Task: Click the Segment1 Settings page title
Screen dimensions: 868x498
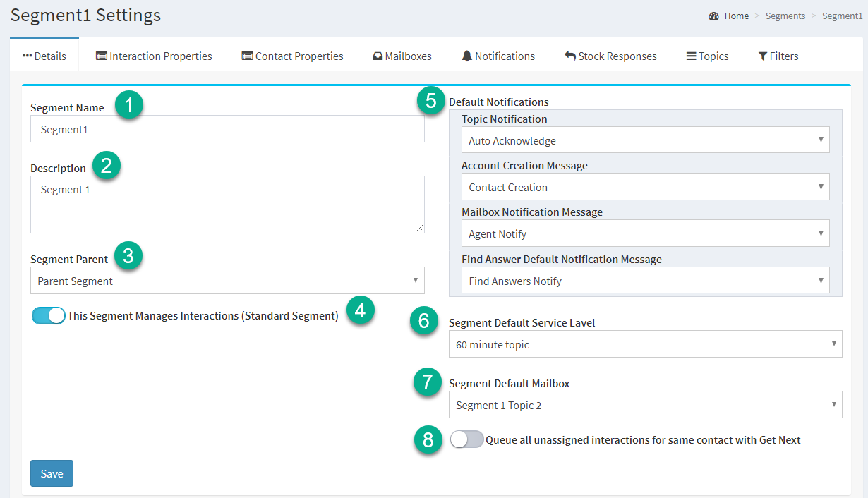Action: (85, 15)
